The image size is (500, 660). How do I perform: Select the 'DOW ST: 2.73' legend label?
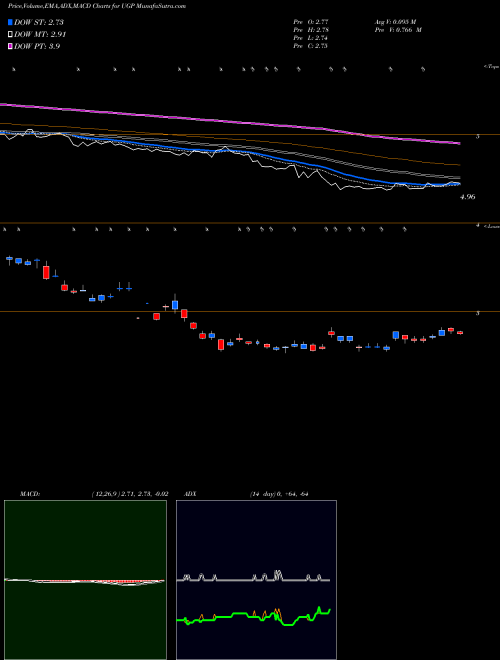[x=39, y=23]
